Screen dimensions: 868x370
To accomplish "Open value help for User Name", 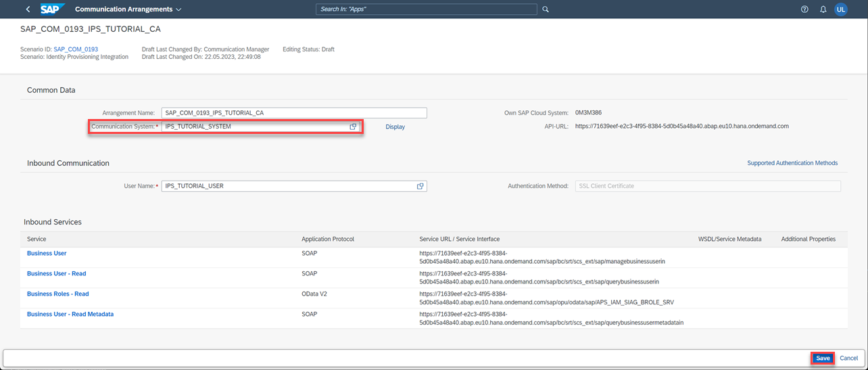I will pos(420,186).
